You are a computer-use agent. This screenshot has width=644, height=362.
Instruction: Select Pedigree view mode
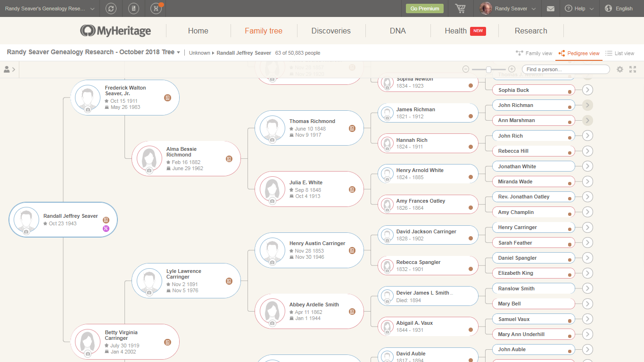[579, 53]
